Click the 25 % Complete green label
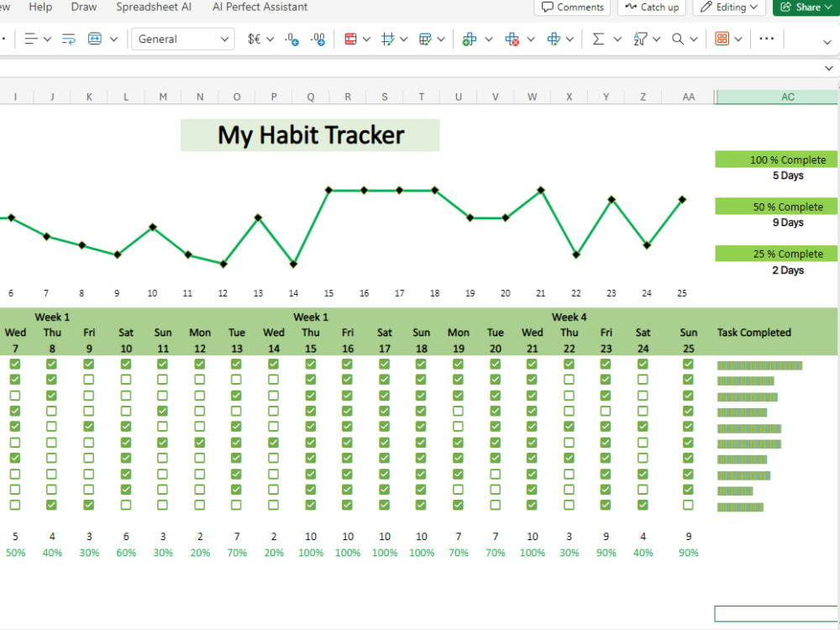This screenshot has height=630, width=840. coord(776,254)
